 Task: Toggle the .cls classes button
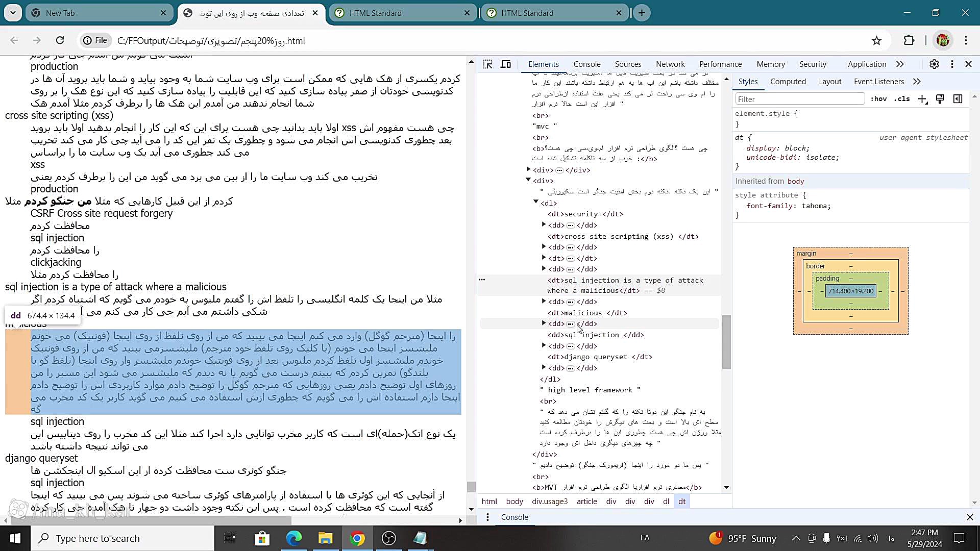[x=902, y=99]
